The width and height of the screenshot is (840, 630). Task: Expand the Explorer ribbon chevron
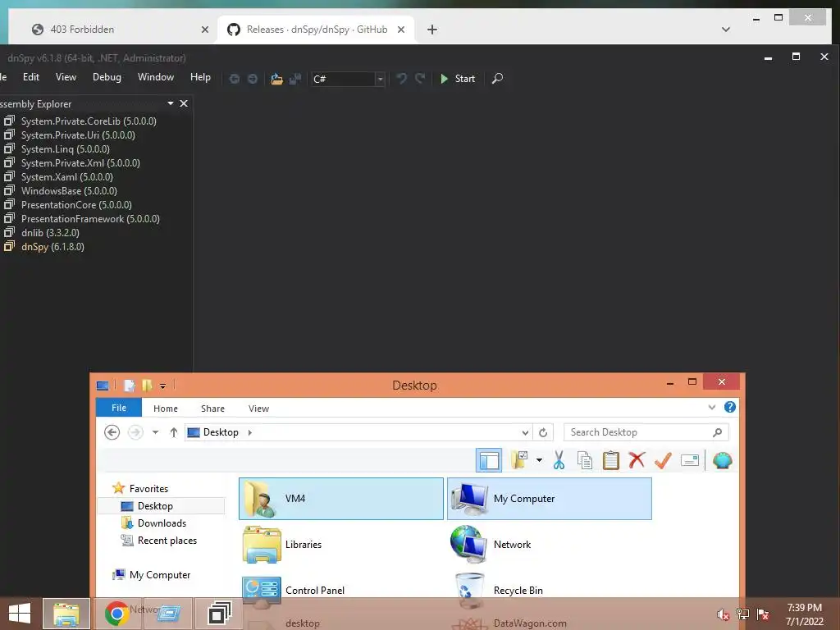(712, 407)
